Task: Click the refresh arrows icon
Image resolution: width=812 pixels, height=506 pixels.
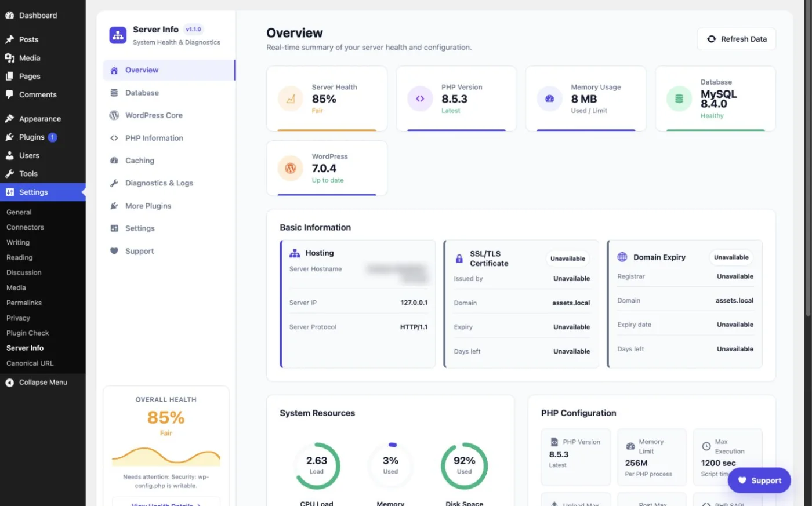Action: (x=711, y=39)
